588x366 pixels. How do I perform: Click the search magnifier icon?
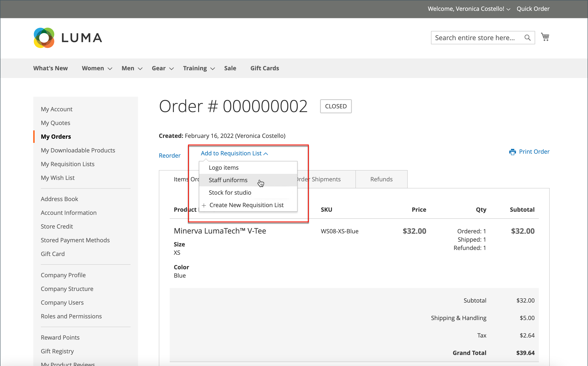[x=527, y=38]
